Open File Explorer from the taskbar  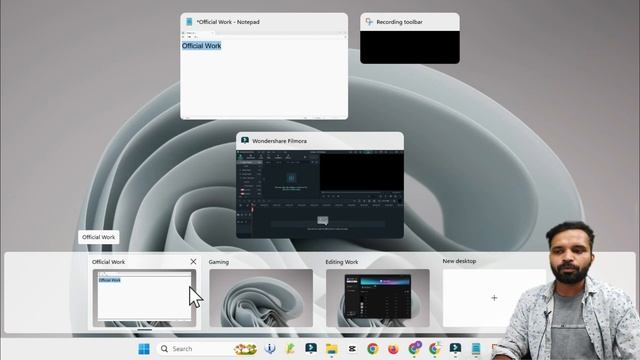(331, 349)
